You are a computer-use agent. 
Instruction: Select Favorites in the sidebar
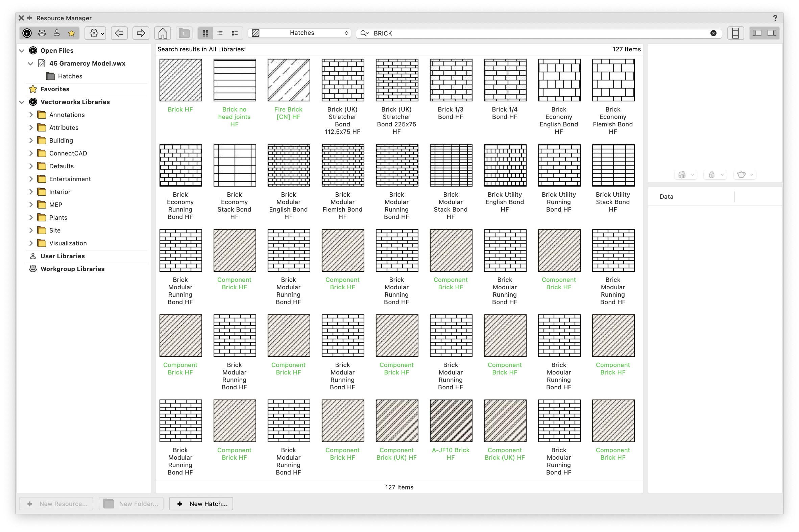coord(55,89)
